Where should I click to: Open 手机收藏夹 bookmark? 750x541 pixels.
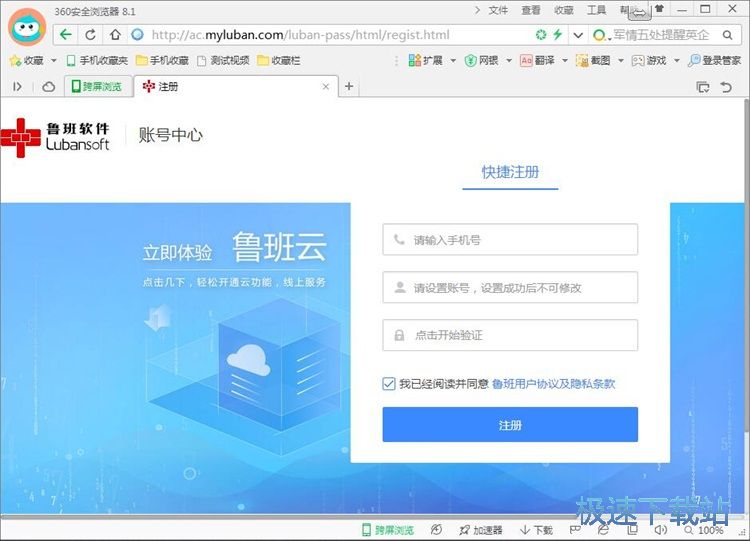pos(98,60)
